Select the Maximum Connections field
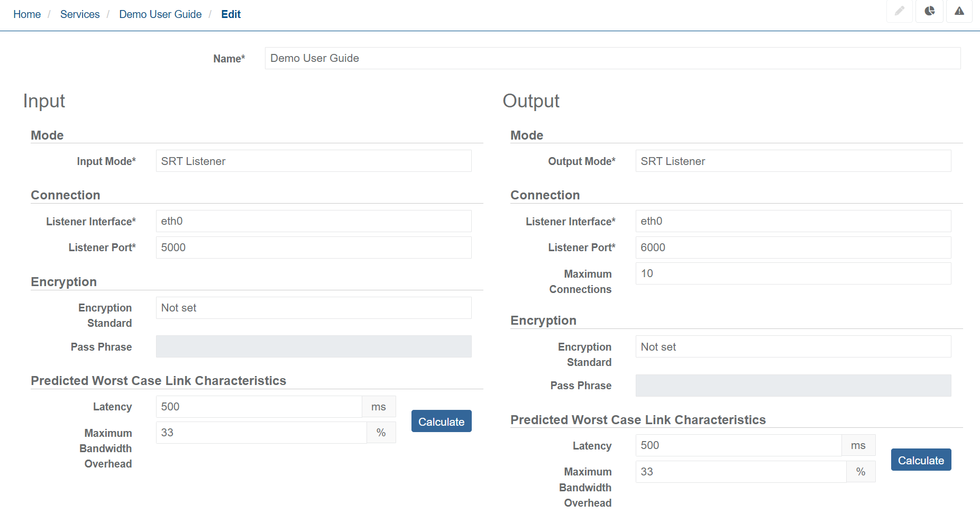The height and width of the screenshot is (513, 980). coord(793,273)
